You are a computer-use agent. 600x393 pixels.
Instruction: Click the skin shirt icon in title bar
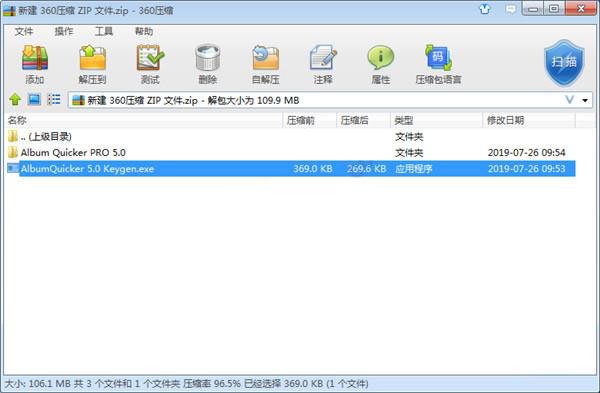(x=485, y=9)
